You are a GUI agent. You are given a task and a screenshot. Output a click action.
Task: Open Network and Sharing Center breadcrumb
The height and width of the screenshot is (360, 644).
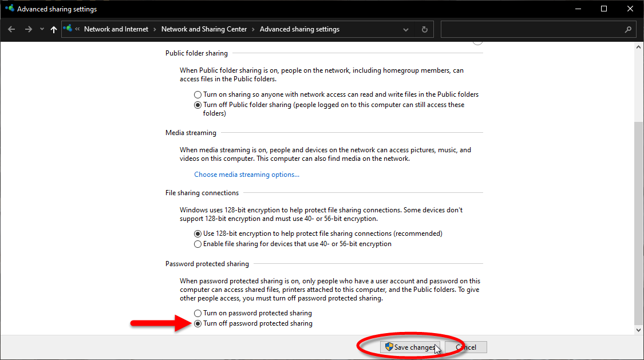click(x=204, y=29)
